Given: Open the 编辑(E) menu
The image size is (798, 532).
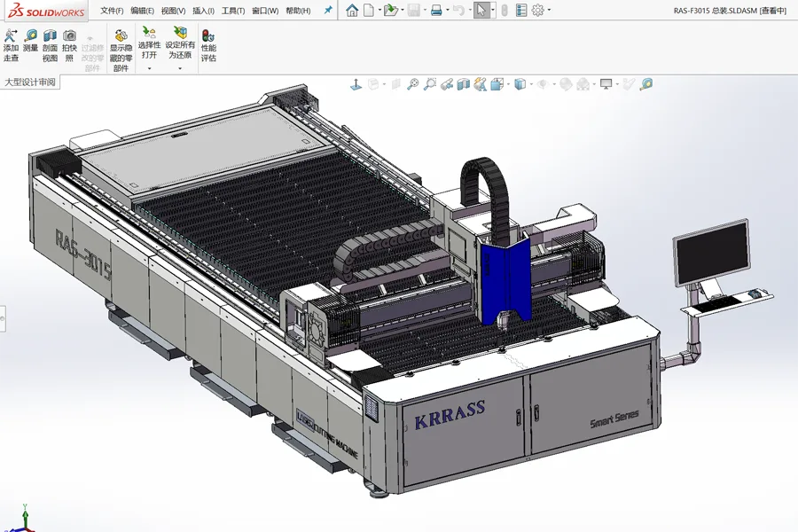Looking at the screenshot, I should pyautogui.click(x=142, y=10).
